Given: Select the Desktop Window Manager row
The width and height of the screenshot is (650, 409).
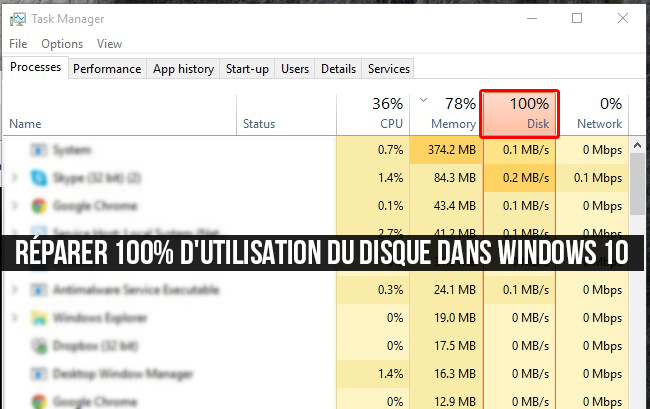Looking at the screenshot, I should 315,374.
